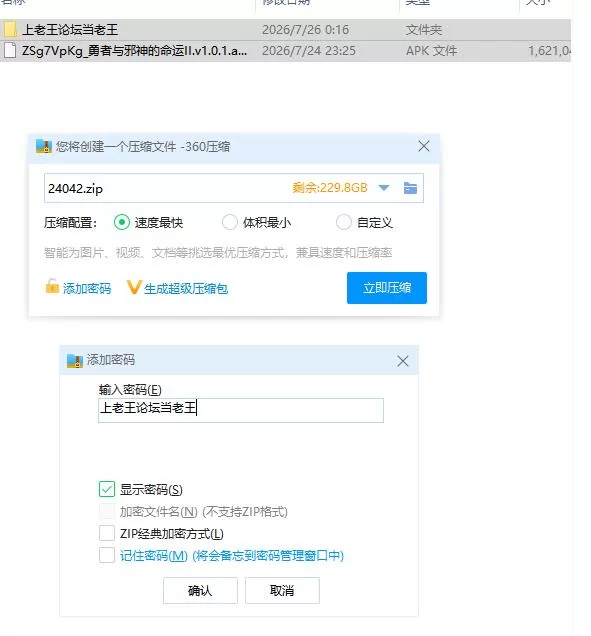Cancel the password dialog with 取消
Image resolution: width=591 pixels, height=636 pixels.
click(282, 591)
